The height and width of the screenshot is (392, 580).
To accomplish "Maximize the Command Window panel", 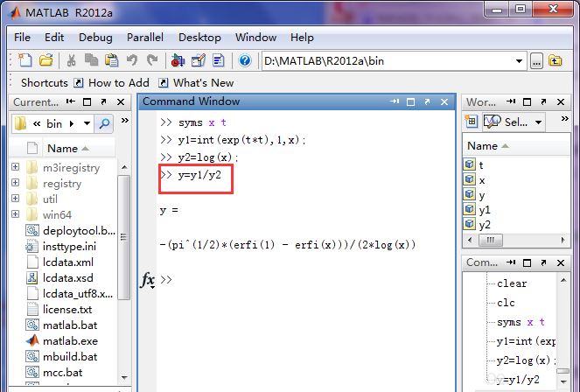I will [410, 102].
